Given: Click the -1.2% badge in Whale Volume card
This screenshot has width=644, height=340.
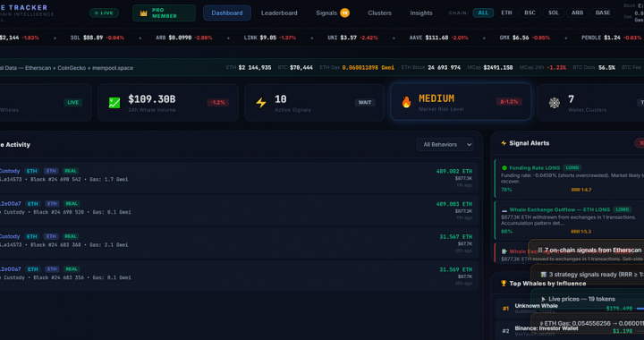Looking at the screenshot, I should [217, 102].
